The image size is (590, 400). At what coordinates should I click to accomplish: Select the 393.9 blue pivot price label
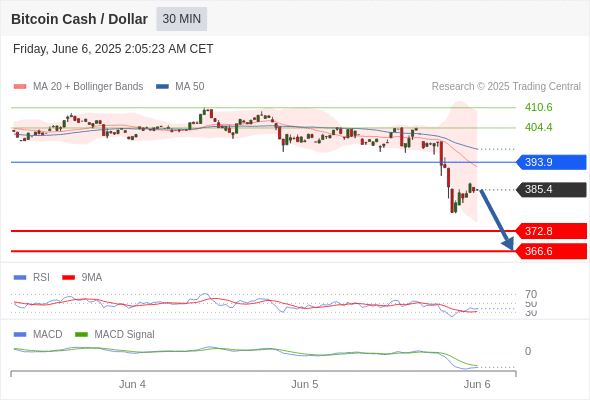(551, 162)
